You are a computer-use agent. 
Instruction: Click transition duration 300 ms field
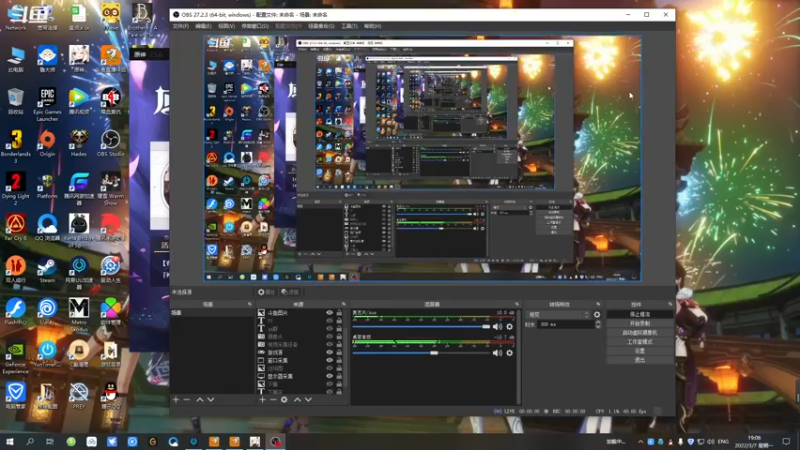pyautogui.click(x=565, y=324)
